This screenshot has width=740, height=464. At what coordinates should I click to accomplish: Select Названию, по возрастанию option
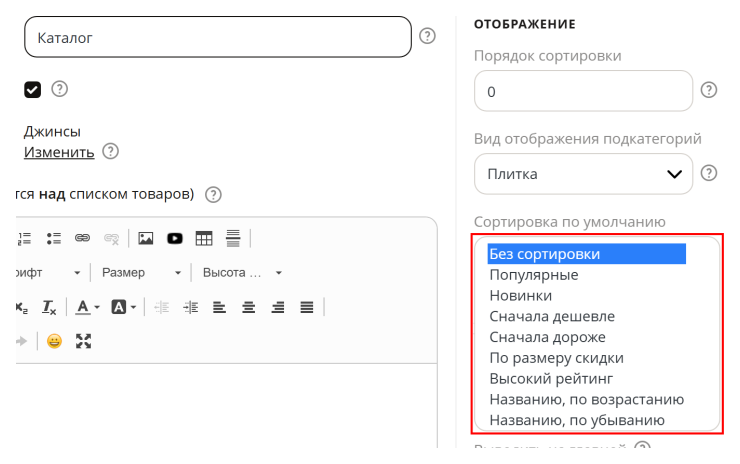tap(587, 399)
